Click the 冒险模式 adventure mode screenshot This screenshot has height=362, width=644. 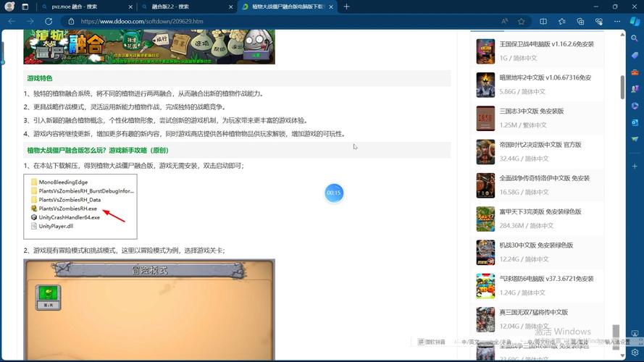pyautogui.click(x=149, y=310)
